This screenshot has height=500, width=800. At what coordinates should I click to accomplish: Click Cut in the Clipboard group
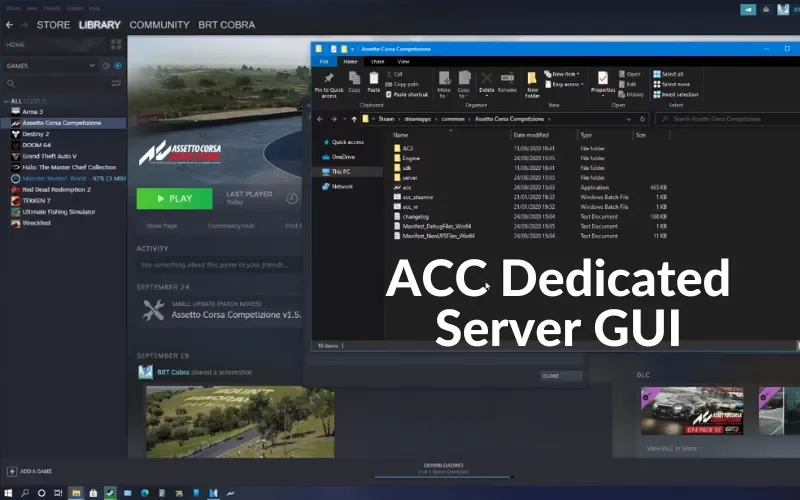[394, 74]
